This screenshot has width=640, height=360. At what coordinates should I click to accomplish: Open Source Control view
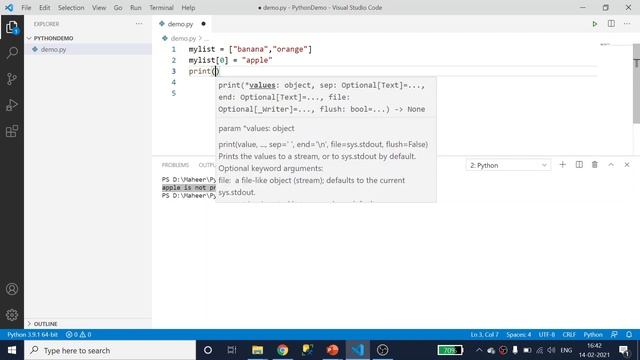pyautogui.click(x=12, y=79)
